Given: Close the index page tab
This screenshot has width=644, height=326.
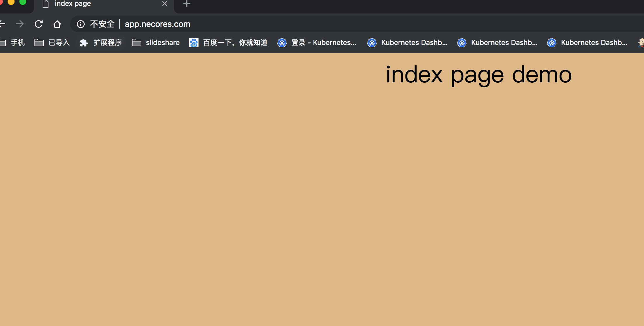Looking at the screenshot, I should click(165, 4).
